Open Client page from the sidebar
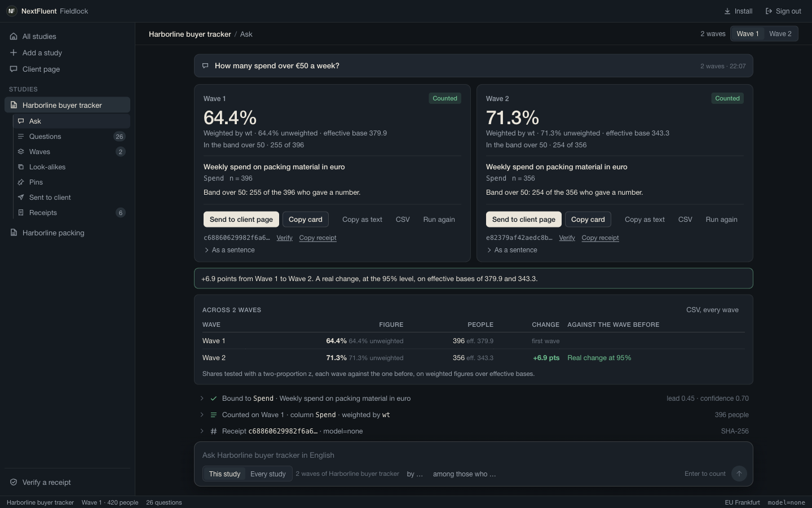 pyautogui.click(x=67, y=69)
